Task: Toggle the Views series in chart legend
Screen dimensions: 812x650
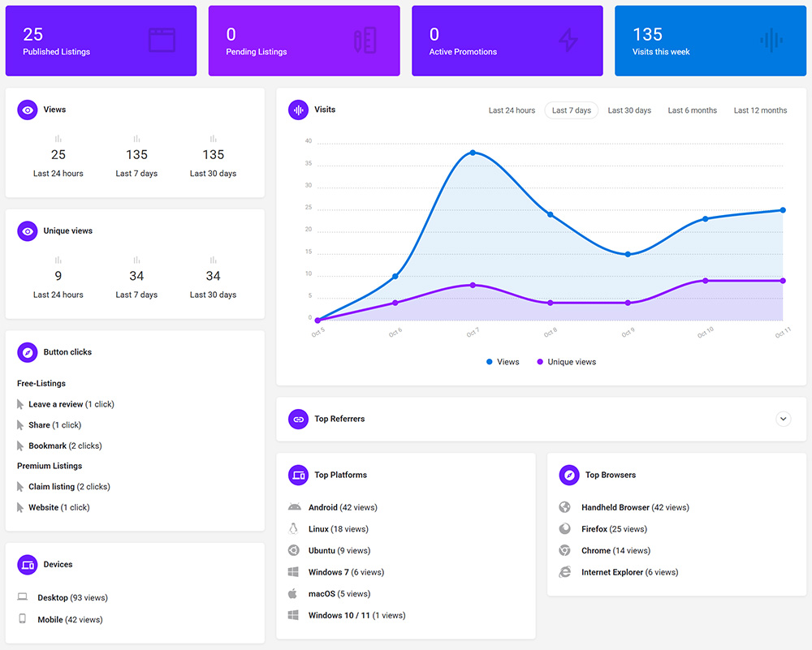Action: click(x=503, y=362)
